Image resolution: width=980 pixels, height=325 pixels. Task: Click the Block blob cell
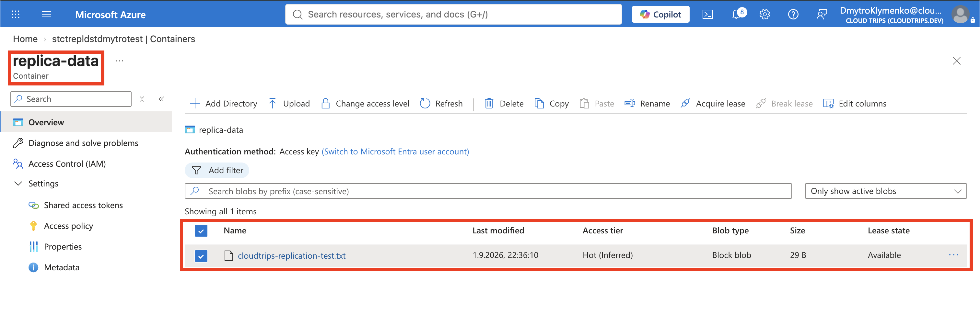(x=731, y=255)
